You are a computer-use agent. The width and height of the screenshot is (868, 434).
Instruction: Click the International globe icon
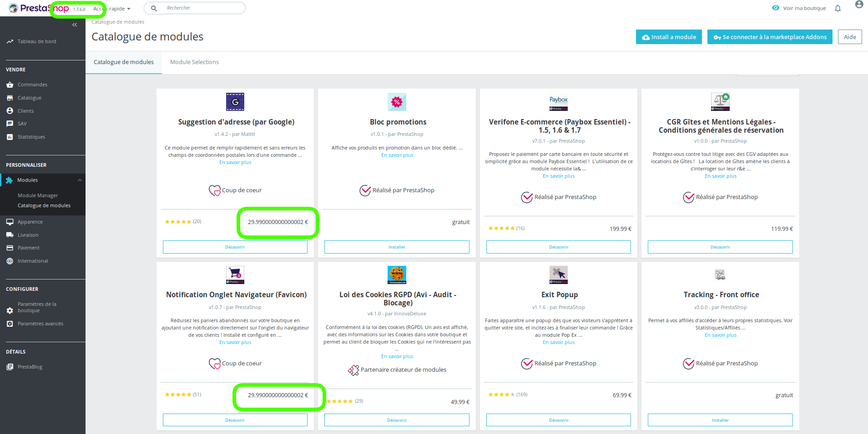click(x=10, y=261)
